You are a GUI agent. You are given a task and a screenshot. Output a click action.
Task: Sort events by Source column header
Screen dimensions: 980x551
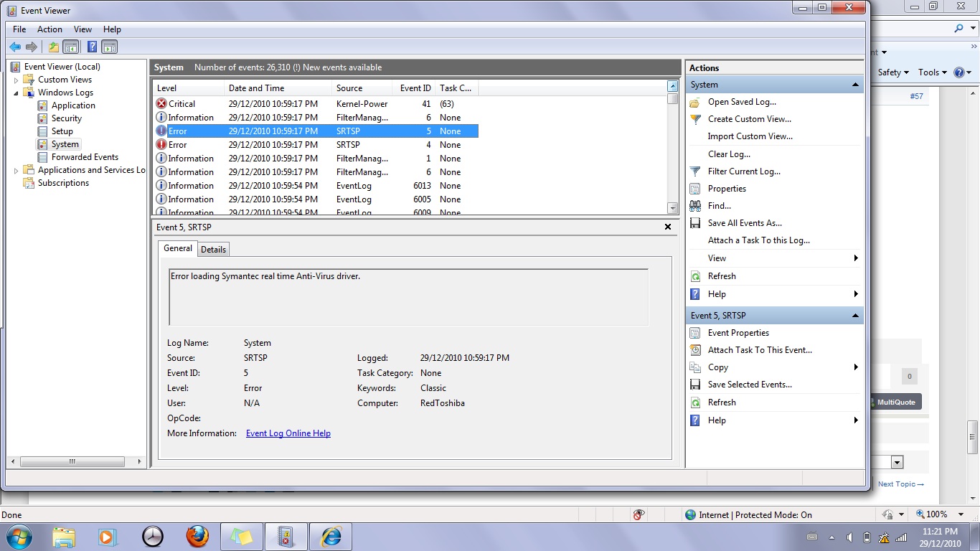point(363,88)
